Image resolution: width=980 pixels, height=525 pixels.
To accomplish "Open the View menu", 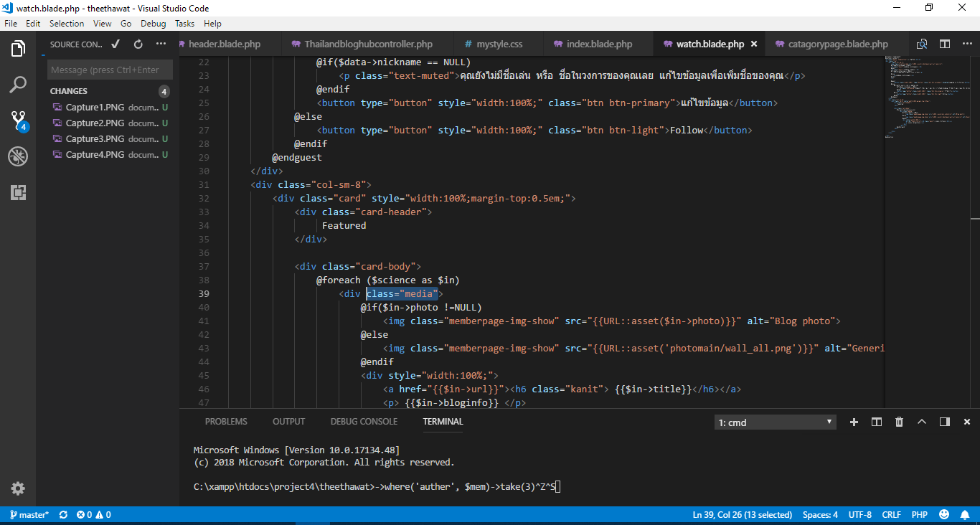I will [x=103, y=24].
